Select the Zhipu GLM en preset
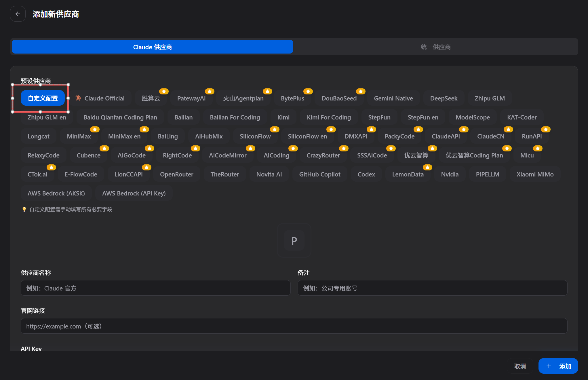This screenshot has height=380, width=588. [47, 117]
